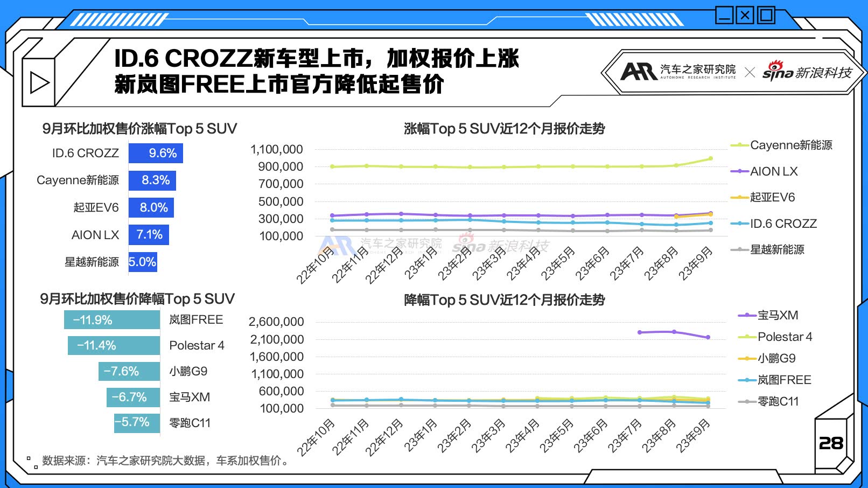
Task: Select the 起亚EV6 legend entry
Action: pos(762,197)
